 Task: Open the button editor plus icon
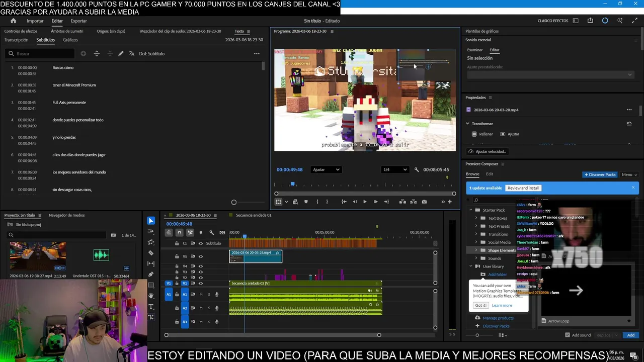pyautogui.click(x=450, y=202)
